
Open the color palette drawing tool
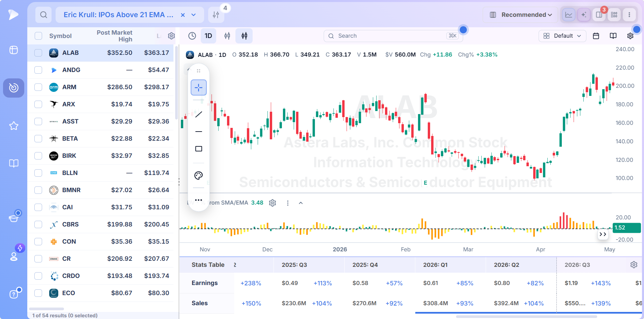pos(199,175)
